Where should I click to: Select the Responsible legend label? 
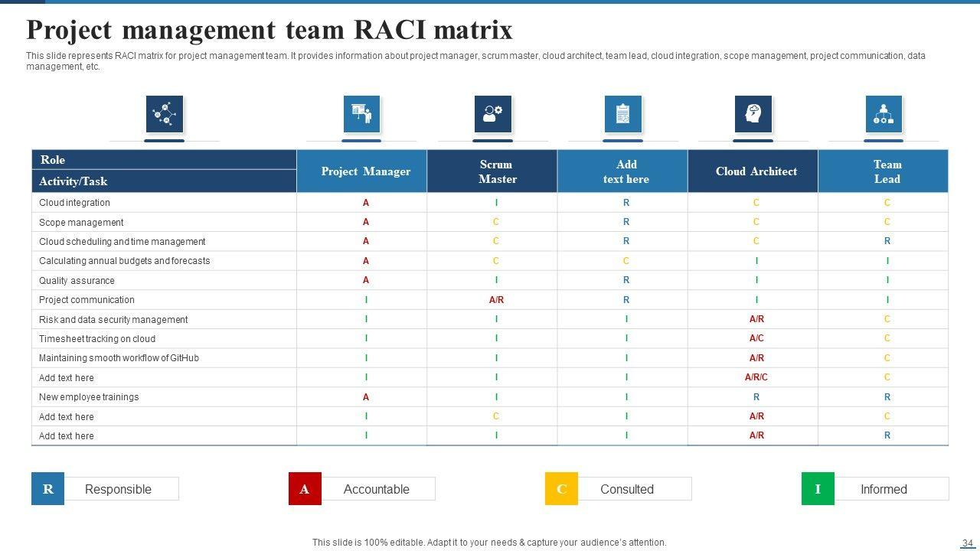(119, 489)
